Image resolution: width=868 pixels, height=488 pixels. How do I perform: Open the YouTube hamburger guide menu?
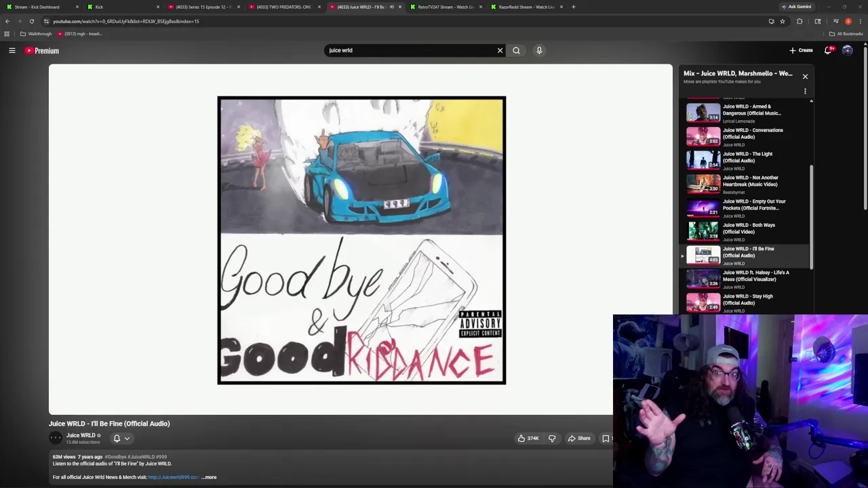(12, 50)
